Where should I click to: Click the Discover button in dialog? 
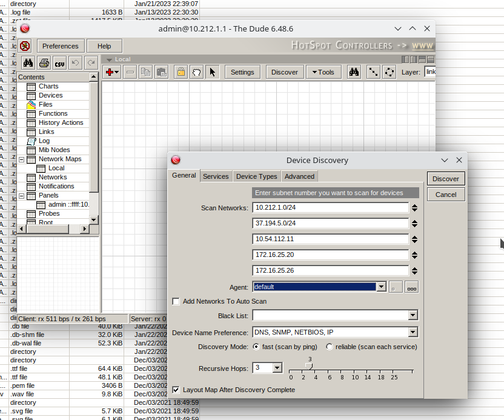[445, 179]
